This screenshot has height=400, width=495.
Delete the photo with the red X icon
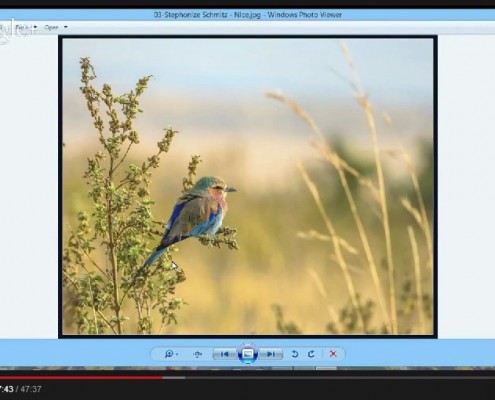point(333,354)
